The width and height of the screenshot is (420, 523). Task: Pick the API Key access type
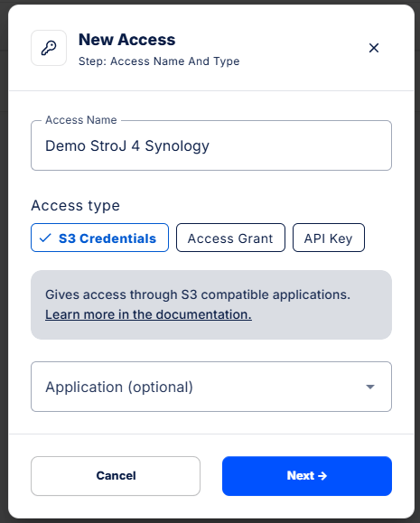329,238
